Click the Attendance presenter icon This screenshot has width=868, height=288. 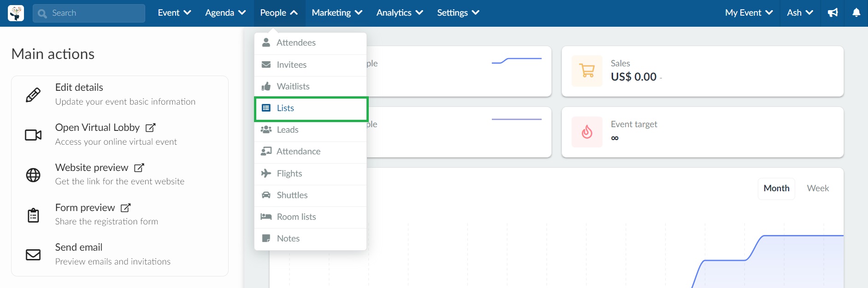pos(266,151)
